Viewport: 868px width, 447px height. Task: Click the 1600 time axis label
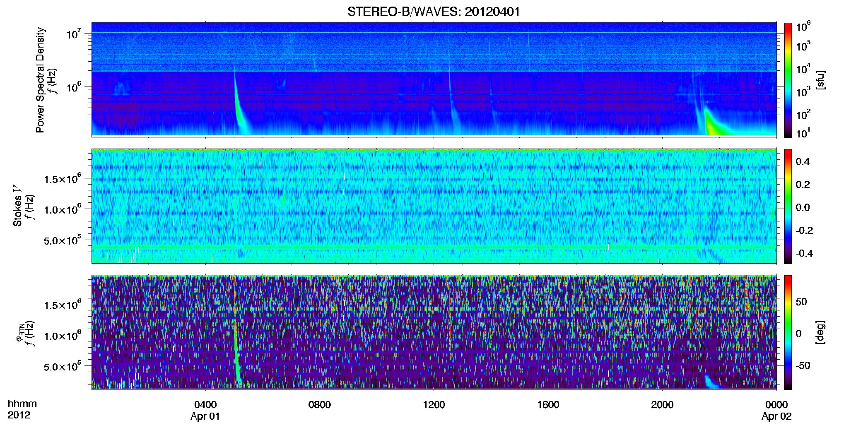point(548,405)
